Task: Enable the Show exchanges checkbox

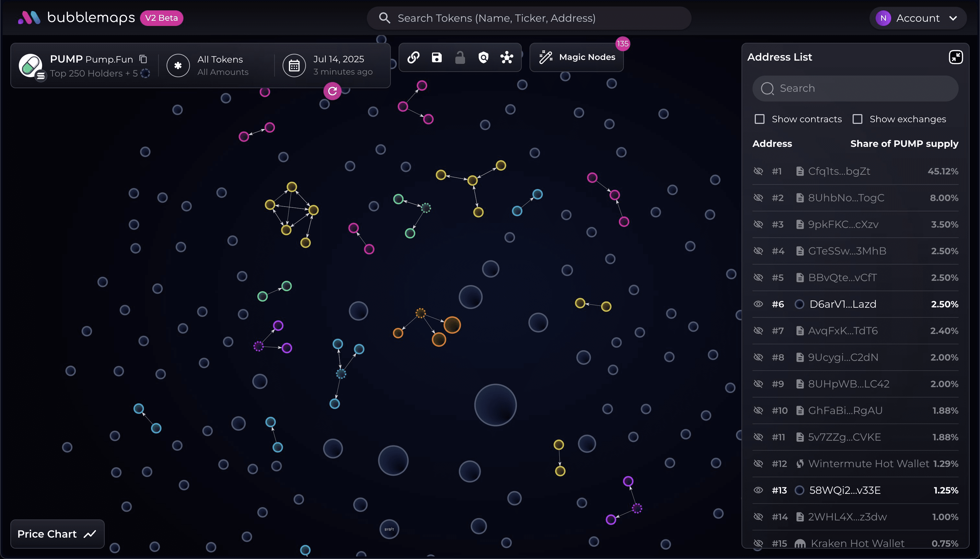Action: (x=857, y=119)
